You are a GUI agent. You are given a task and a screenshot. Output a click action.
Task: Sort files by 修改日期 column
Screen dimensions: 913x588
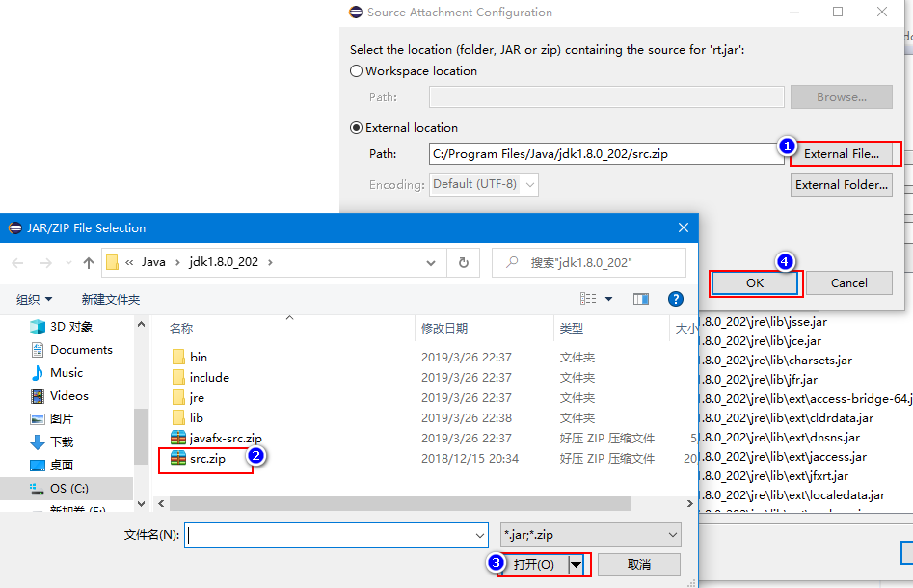444,329
